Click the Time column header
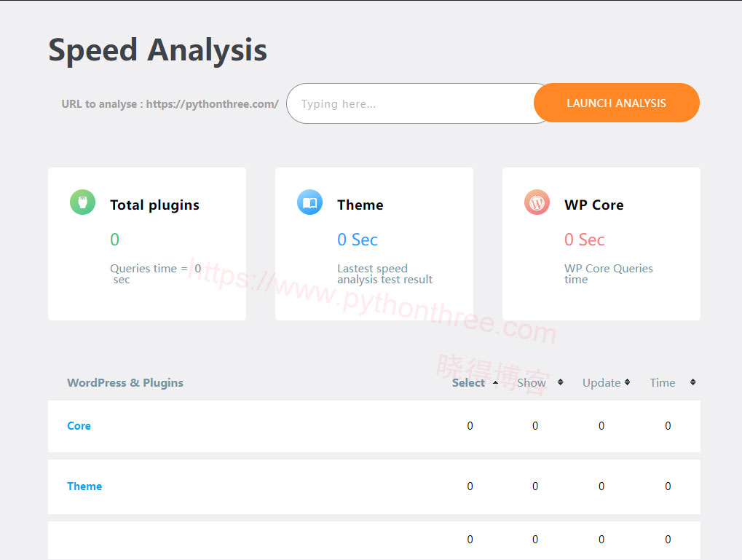The height and width of the screenshot is (560, 742). (663, 382)
